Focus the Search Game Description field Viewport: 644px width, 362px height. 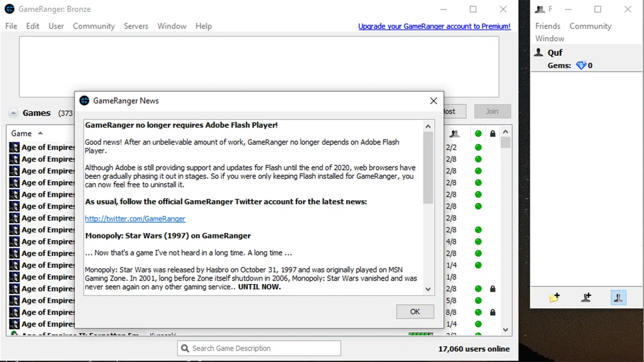tap(259, 349)
